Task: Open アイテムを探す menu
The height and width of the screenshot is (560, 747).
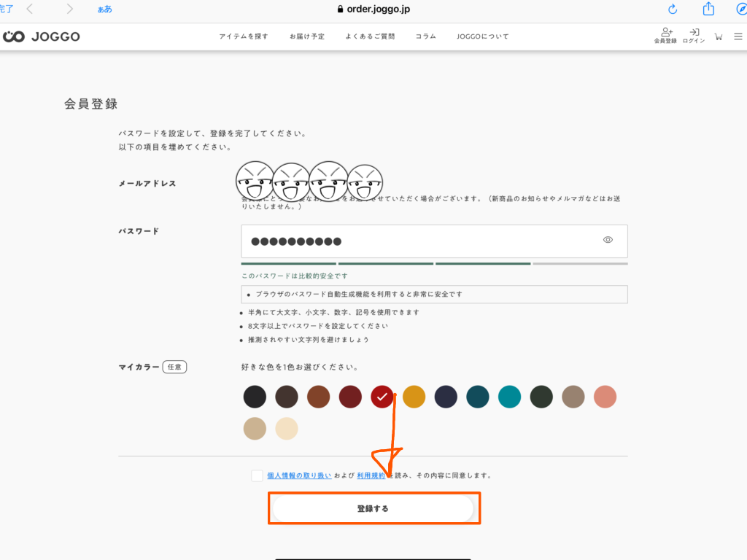Action: pyautogui.click(x=244, y=36)
